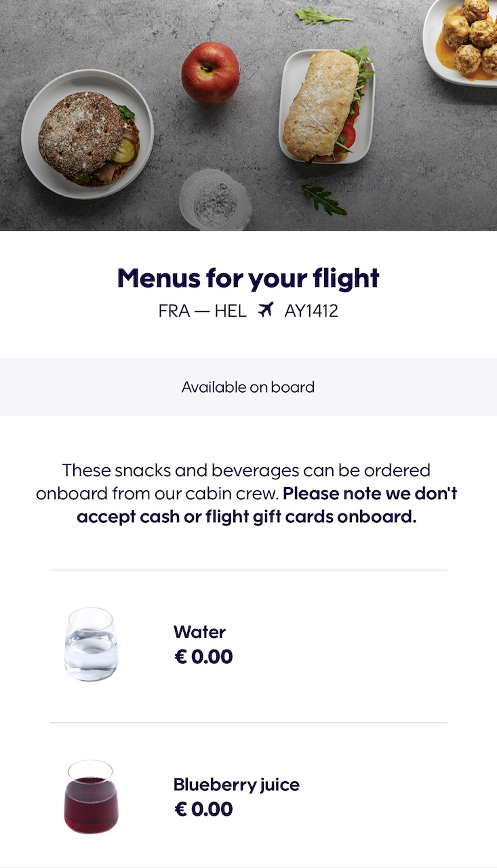Tap the blueberry juice glass image
Screen dimensions: 497x868
[91, 797]
